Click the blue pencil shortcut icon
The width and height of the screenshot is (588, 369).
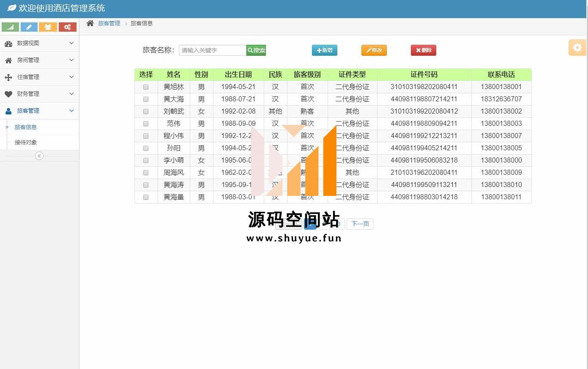pos(29,27)
